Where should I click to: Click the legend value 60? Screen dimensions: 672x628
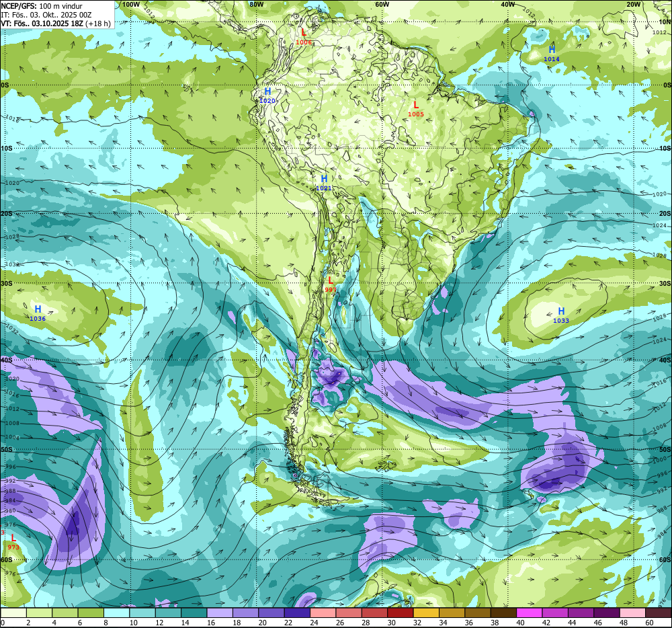point(649,623)
